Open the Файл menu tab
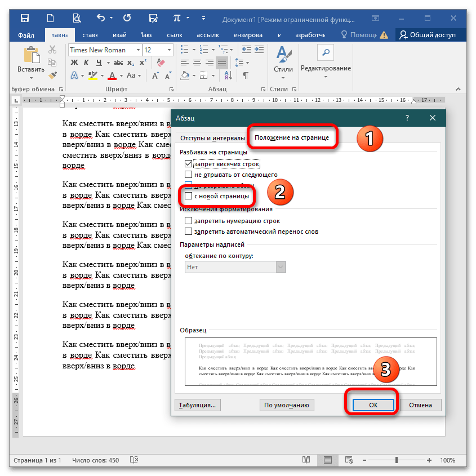The image size is (476, 476). tap(26, 35)
